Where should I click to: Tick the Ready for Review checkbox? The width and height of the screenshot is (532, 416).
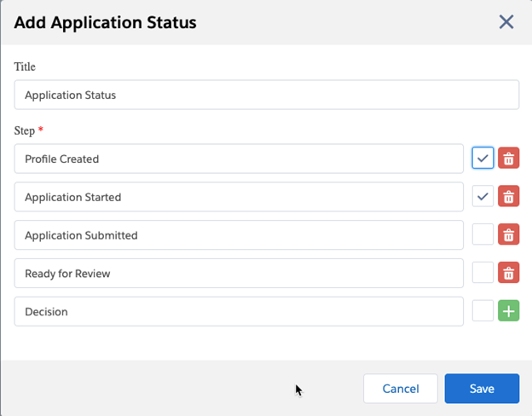tap(483, 273)
